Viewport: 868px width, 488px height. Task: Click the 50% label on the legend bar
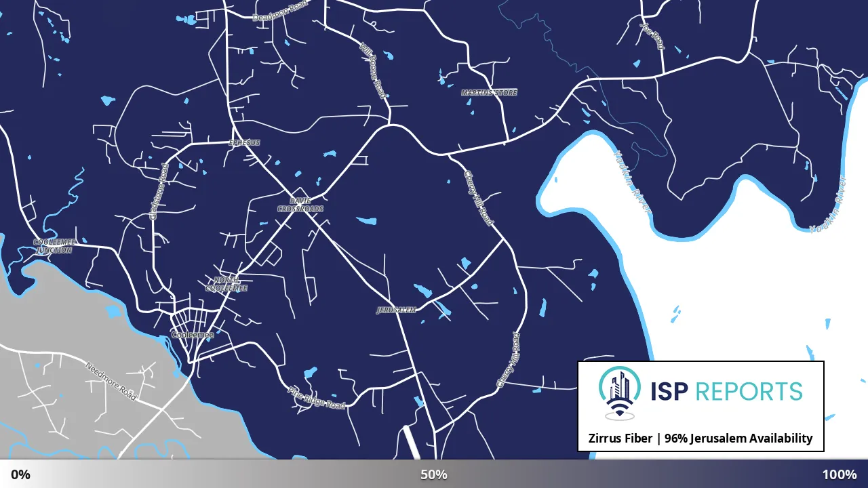tap(434, 474)
